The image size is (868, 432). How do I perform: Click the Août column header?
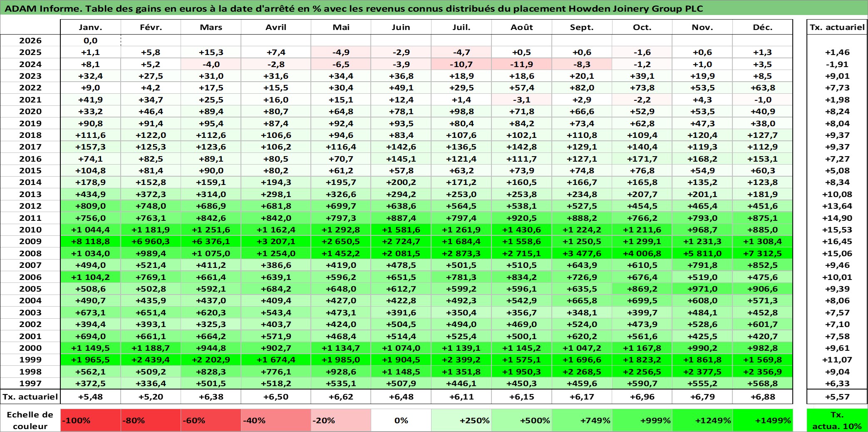point(522,27)
